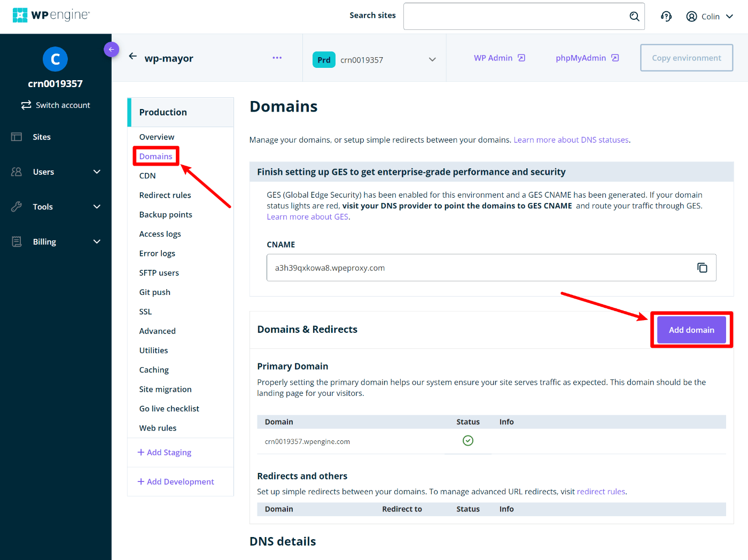The height and width of the screenshot is (560, 748).
Task: Click the green status checkmark for crn0019357.wpengine.com
Action: 468,440
